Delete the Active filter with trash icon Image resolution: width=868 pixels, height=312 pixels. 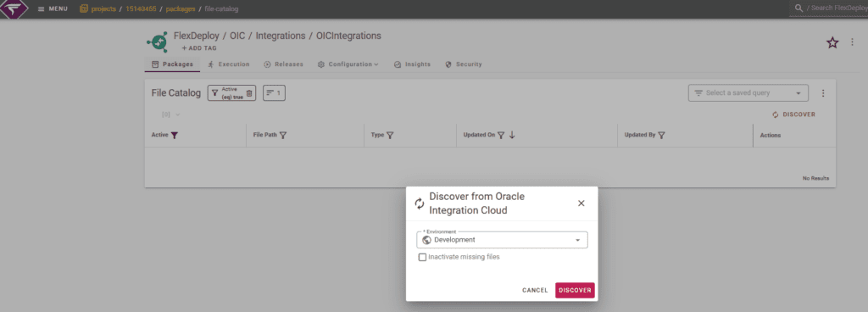[249, 93]
